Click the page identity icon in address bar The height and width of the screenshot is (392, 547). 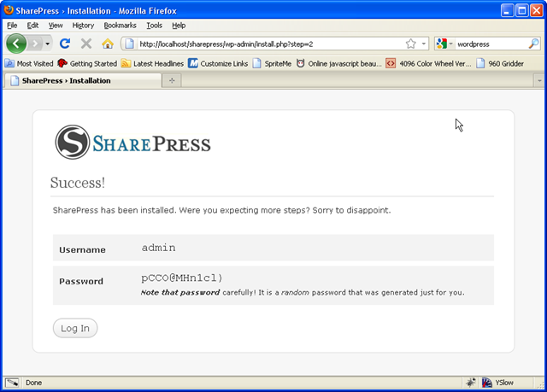[129, 44]
